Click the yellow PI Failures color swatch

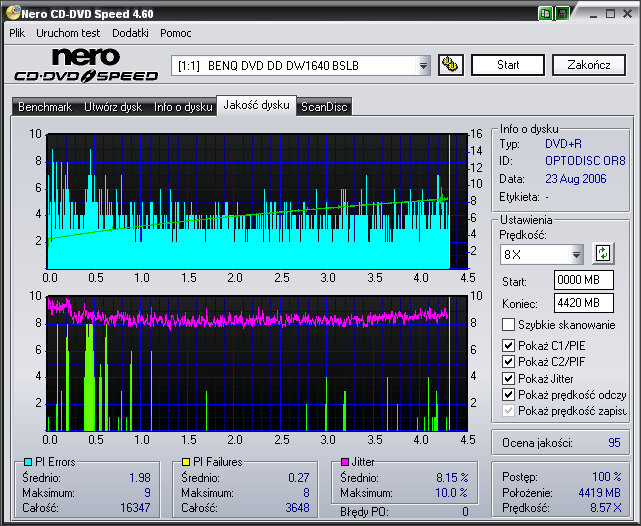(x=186, y=462)
